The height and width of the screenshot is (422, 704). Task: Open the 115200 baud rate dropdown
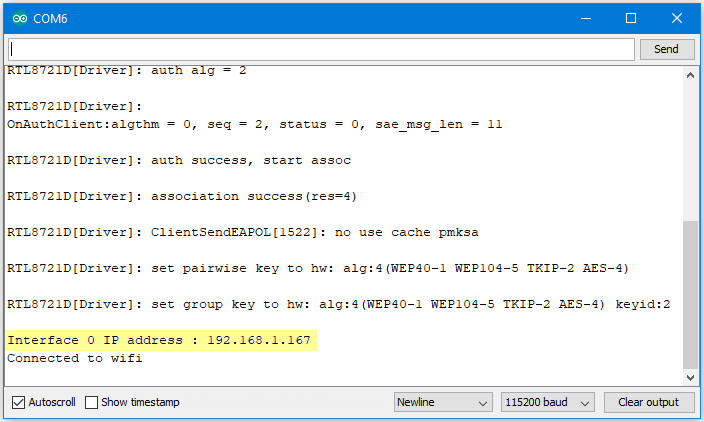tap(548, 402)
